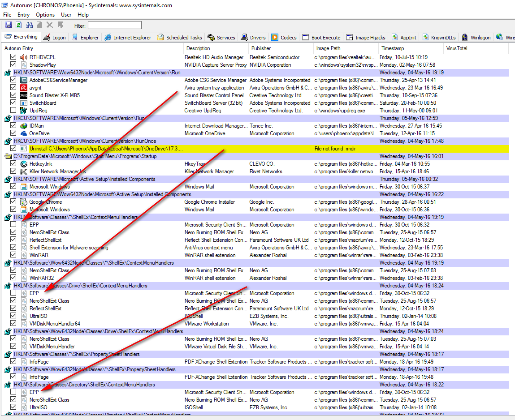The image size is (515, 420).
Task: Show the Drivers tab
Action: [254, 38]
